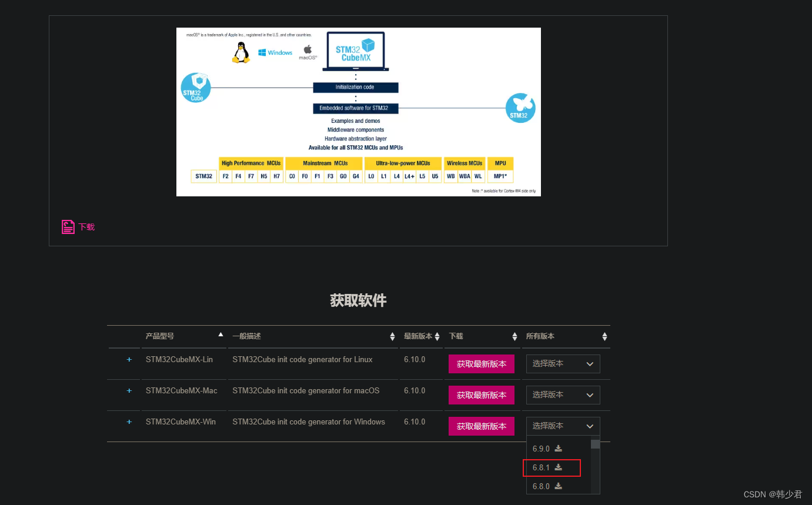Click the 所有版本 column header

click(540, 336)
